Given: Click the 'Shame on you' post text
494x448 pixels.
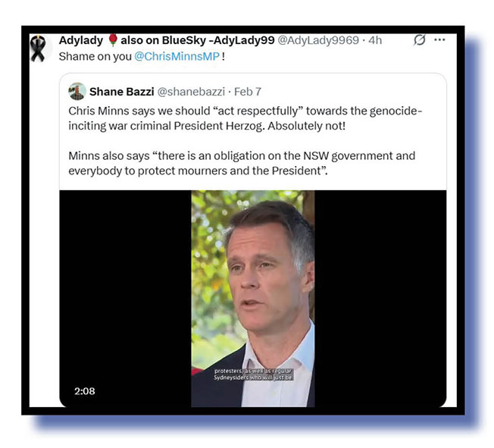Looking at the screenshot, I should (95, 56).
